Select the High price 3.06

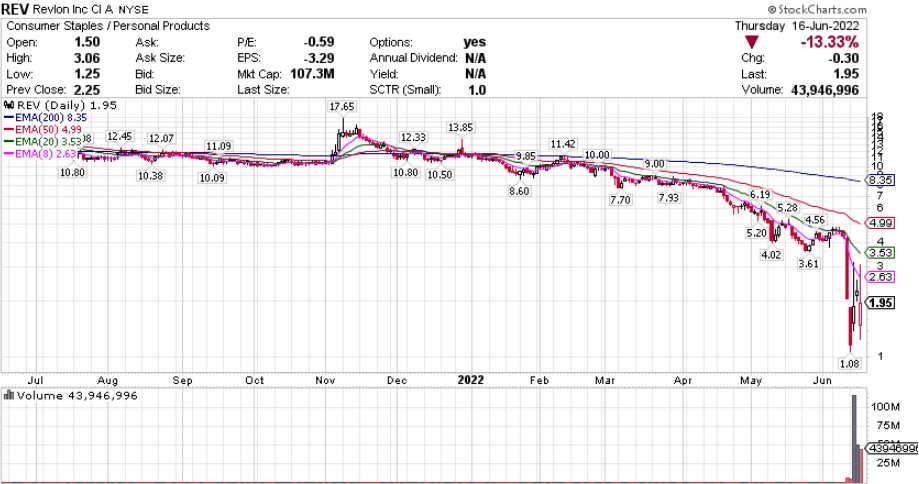(x=87, y=58)
